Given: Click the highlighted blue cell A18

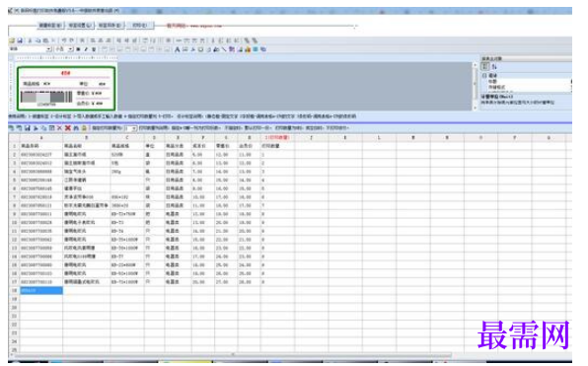Looking at the screenshot, I should (x=41, y=290).
